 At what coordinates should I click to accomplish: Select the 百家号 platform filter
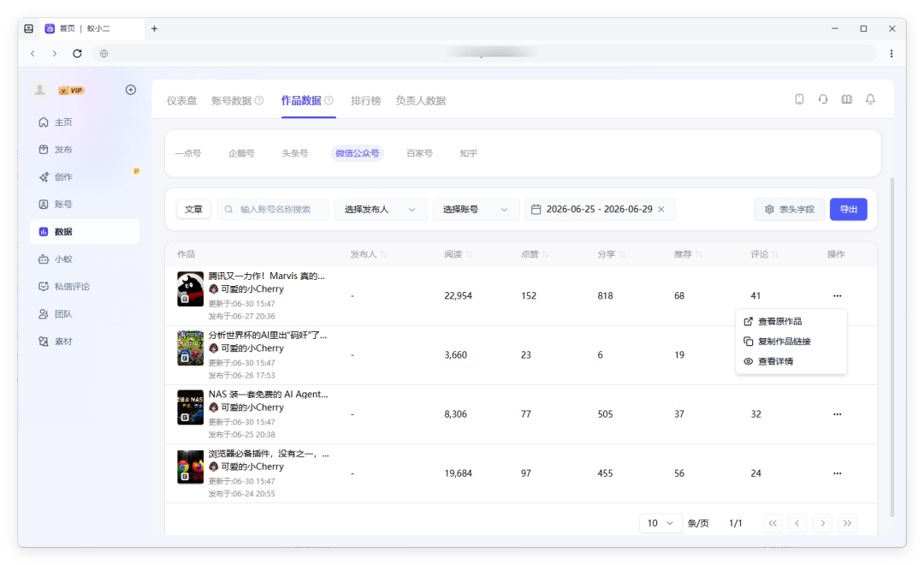click(419, 153)
